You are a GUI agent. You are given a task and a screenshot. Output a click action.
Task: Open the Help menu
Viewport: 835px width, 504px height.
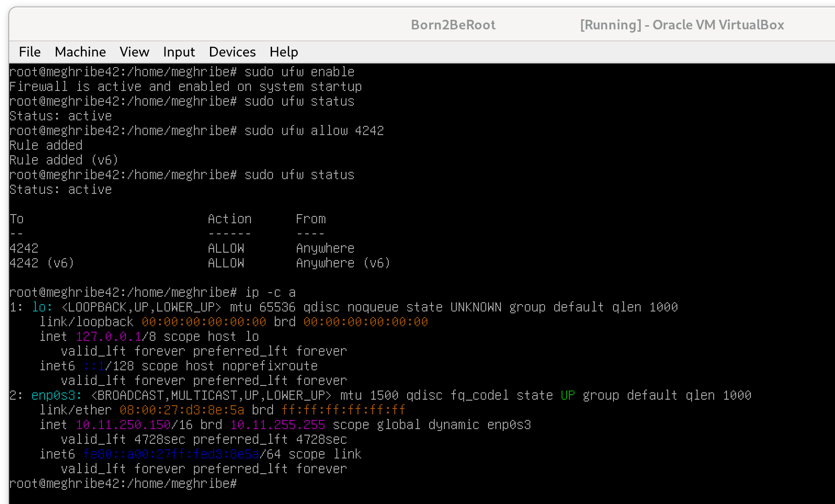click(284, 52)
